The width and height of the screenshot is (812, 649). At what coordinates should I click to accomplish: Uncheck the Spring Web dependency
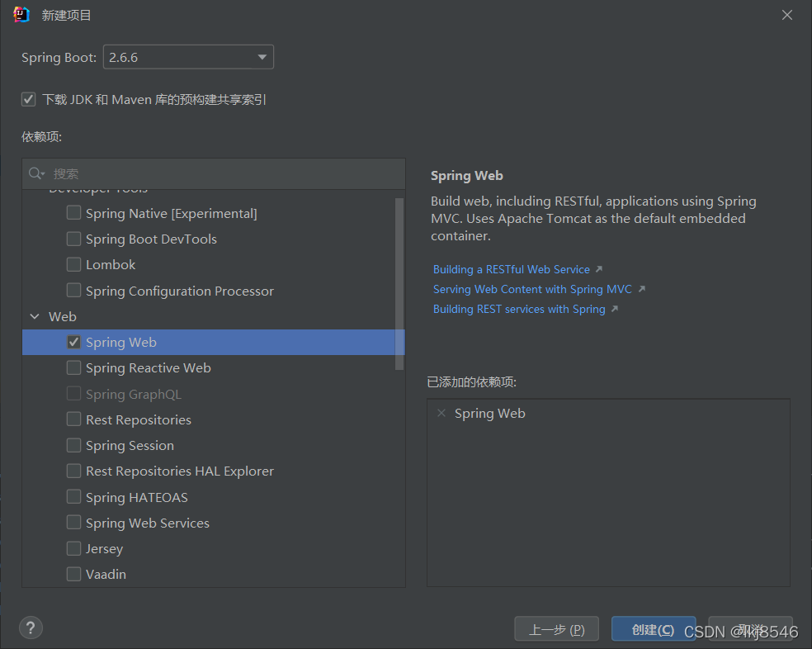point(73,342)
